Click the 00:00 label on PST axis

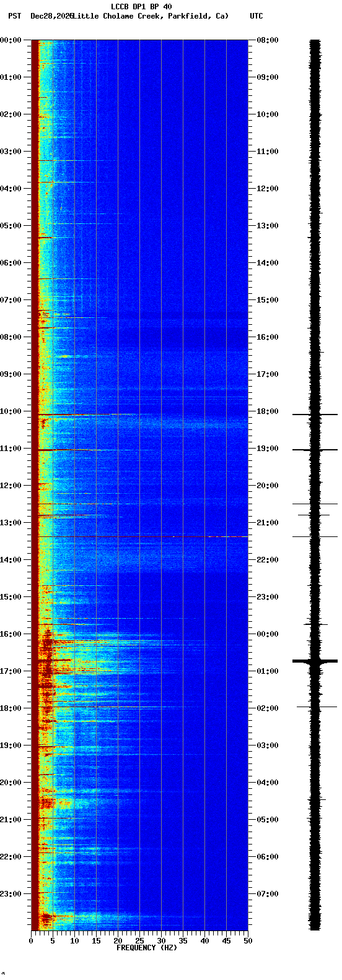(11, 40)
